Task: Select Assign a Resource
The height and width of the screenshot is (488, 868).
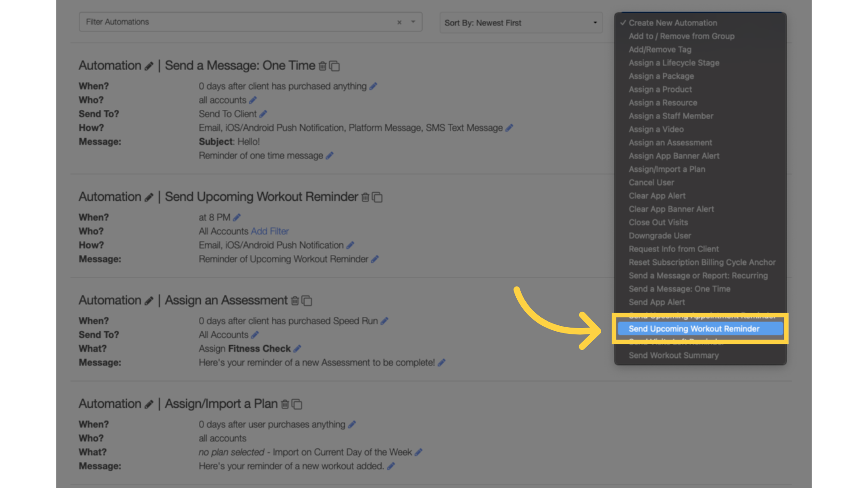Action: coord(700,103)
